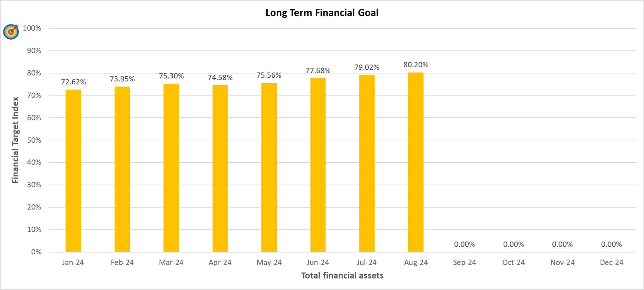Select the Jun-24 bar
The image size is (644, 290).
pyautogui.click(x=318, y=165)
